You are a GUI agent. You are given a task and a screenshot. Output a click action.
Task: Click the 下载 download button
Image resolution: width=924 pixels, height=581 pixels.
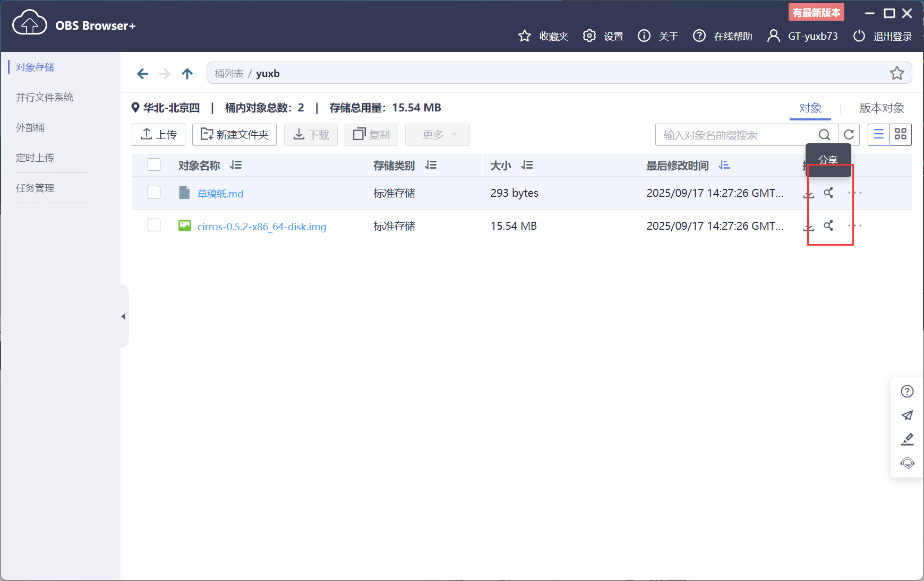(x=311, y=135)
